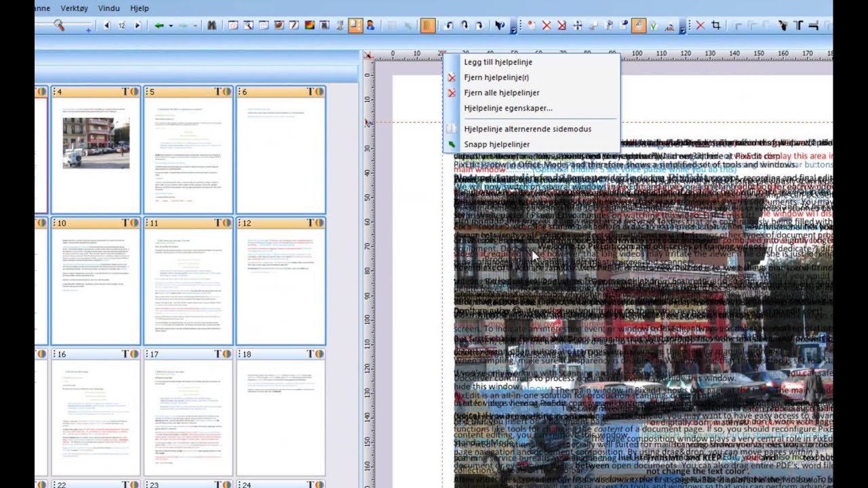Click the color circle on page 17 header
This screenshot has width=868, height=488.
point(226,354)
